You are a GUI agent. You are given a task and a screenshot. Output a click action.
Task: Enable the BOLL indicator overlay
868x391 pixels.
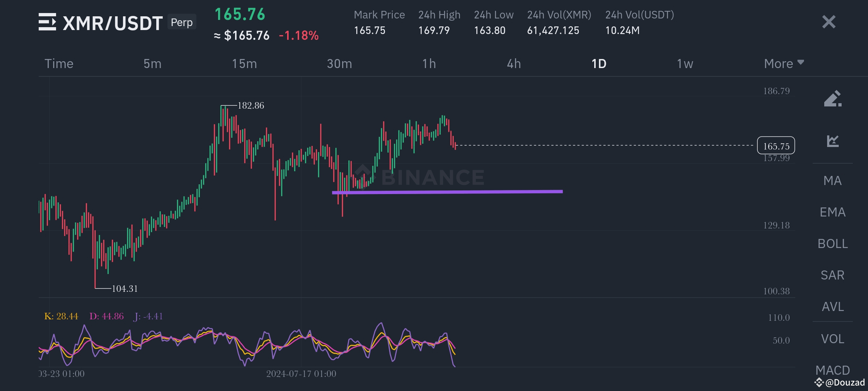point(832,244)
